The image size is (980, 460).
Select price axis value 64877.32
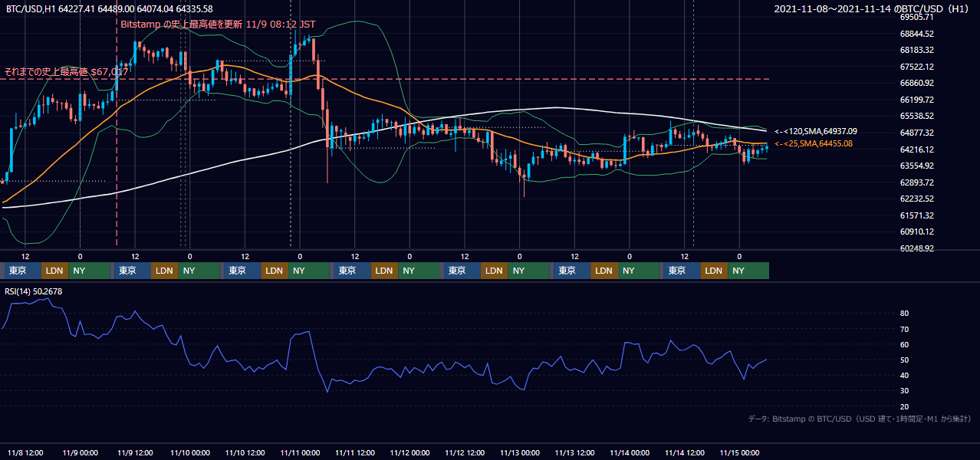(916, 133)
